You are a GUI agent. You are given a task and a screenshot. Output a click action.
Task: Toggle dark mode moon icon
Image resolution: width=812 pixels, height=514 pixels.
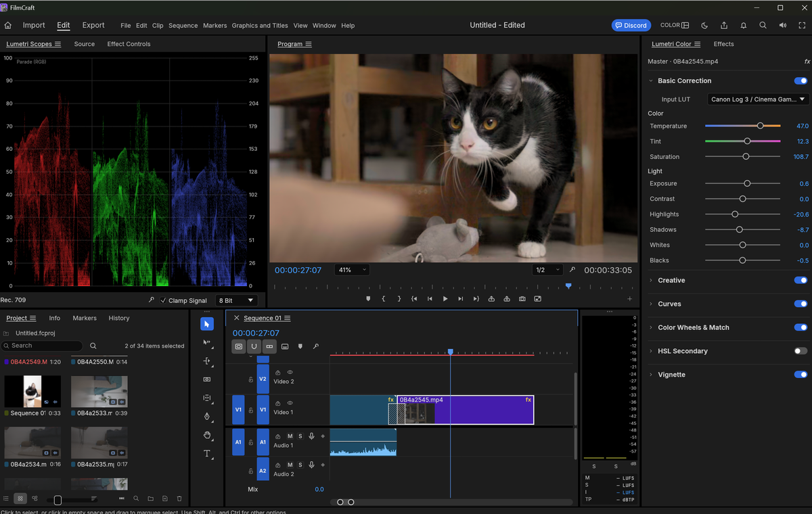pos(704,25)
